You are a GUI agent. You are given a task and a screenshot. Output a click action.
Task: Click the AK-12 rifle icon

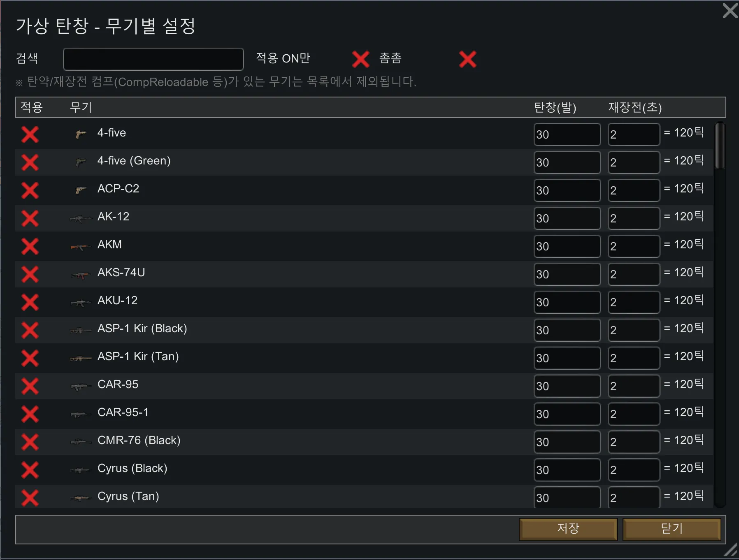81,219
